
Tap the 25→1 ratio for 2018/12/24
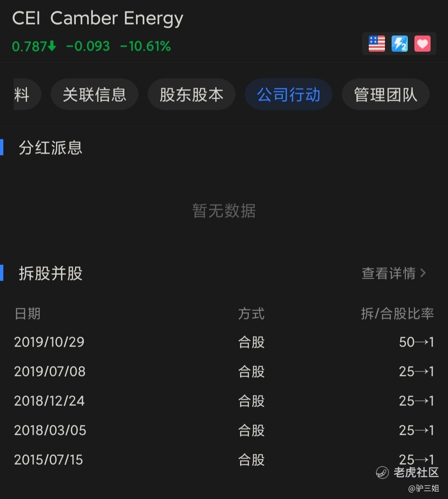(x=416, y=401)
